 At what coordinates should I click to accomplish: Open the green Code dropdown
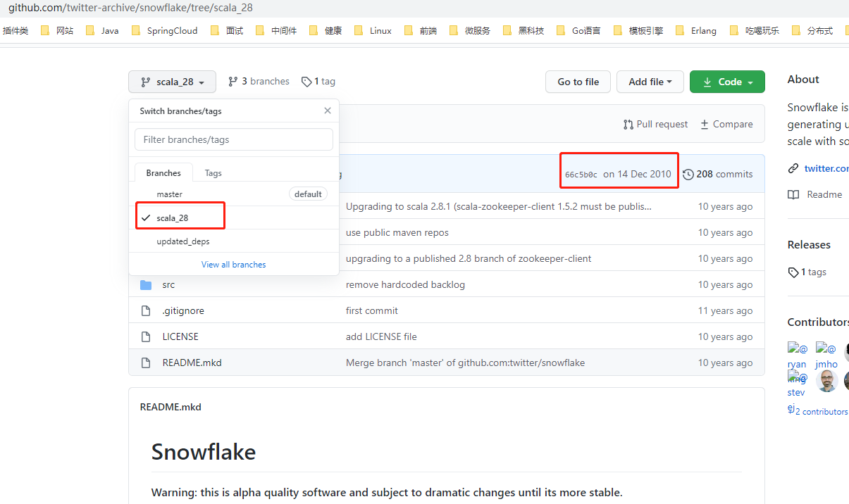(x=727, y=82)
